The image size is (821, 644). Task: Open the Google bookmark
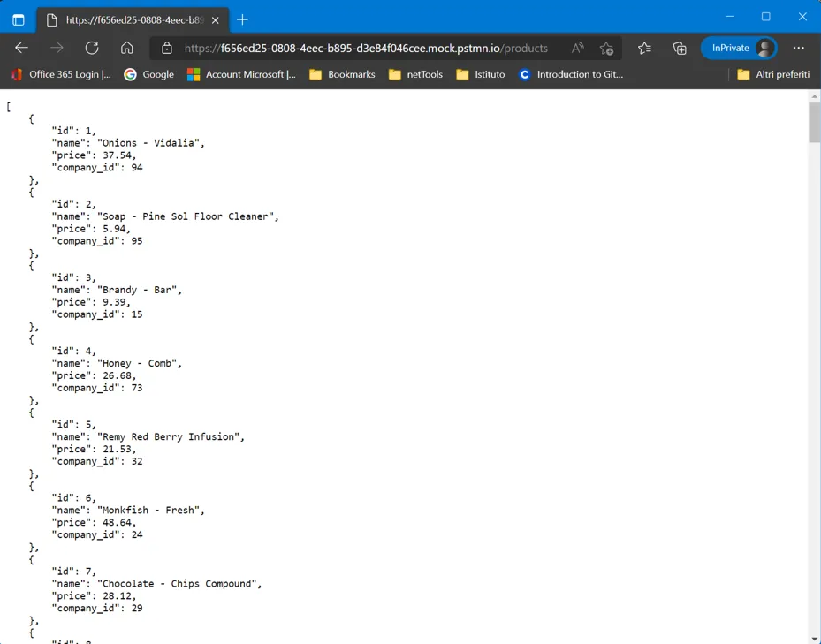pos(148,74)
